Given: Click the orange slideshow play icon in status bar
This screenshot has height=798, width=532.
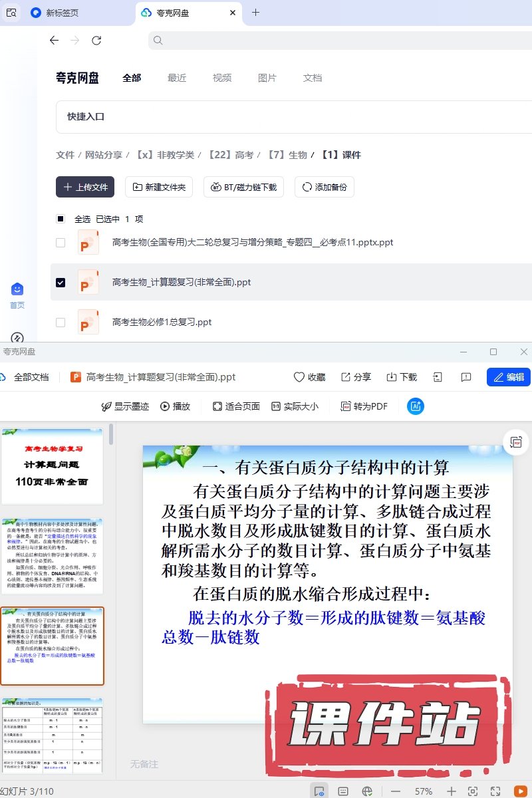Looking at the screenshot, I should [519, 791].
